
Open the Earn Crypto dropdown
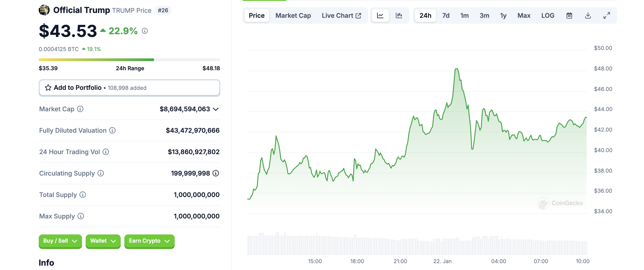[149, 241]
